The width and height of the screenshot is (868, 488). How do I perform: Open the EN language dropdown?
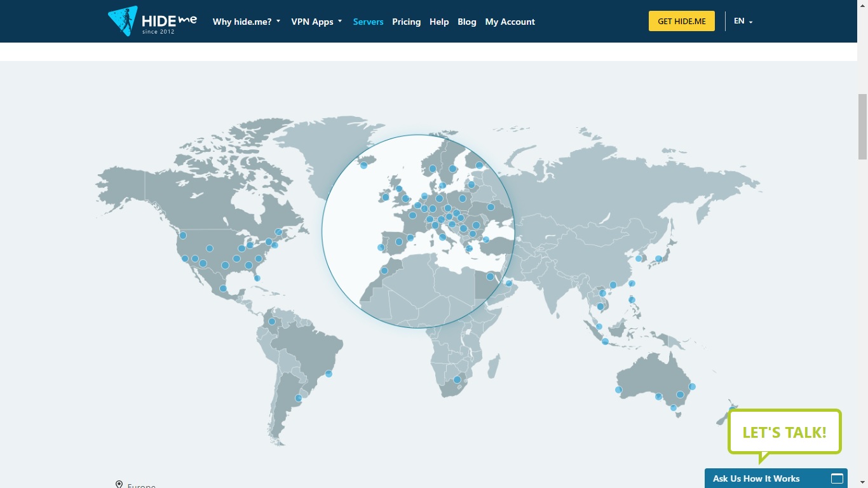coord(743,21)
